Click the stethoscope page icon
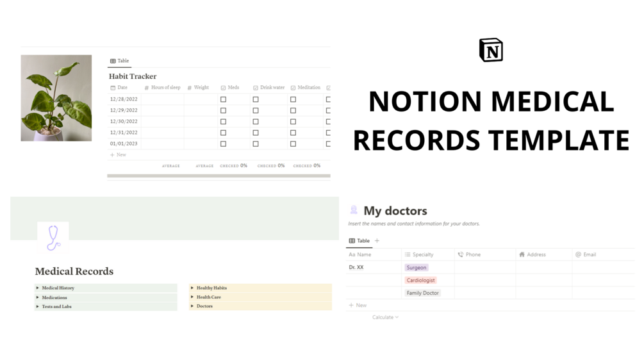Viewport: 644px width, 362px height. click(53, 238)
